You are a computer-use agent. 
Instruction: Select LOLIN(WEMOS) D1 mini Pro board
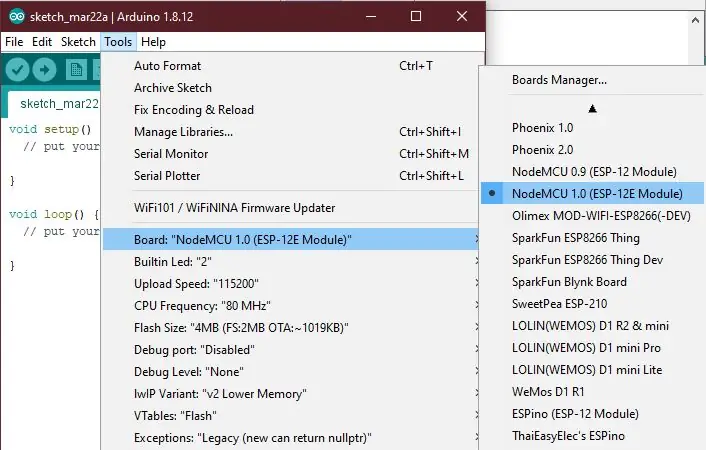pyautogui.click(x=592, y=348)
